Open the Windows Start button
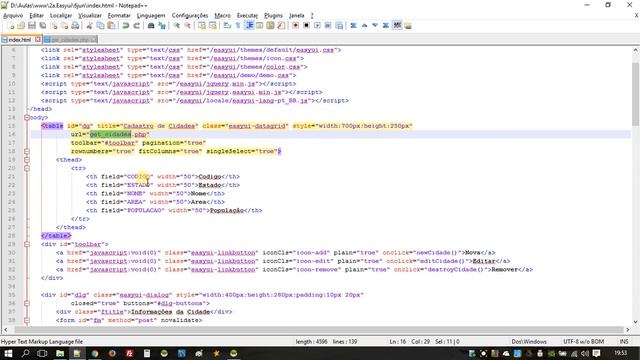 [8, 353]
